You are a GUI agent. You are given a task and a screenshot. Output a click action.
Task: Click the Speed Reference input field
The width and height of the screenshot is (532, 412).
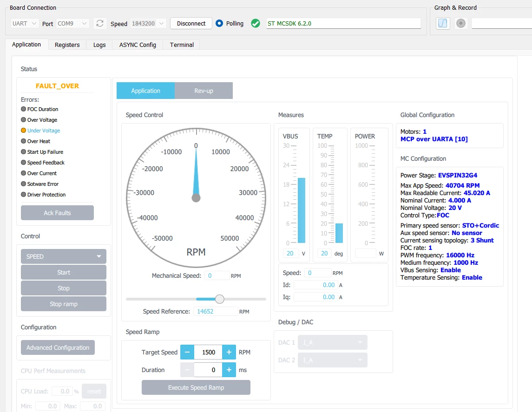click(216, 311)
